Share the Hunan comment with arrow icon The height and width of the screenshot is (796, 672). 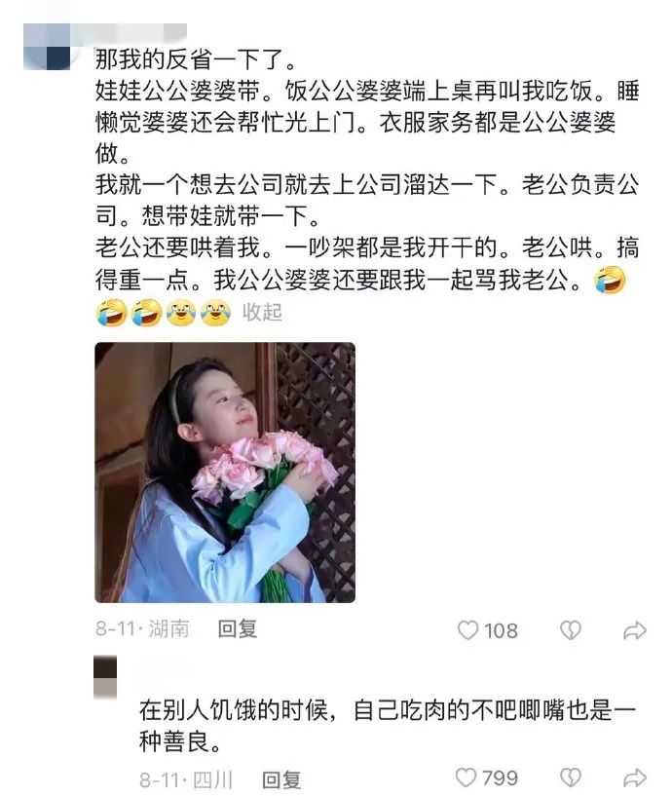pyautogui.click(x=634, y=630)
